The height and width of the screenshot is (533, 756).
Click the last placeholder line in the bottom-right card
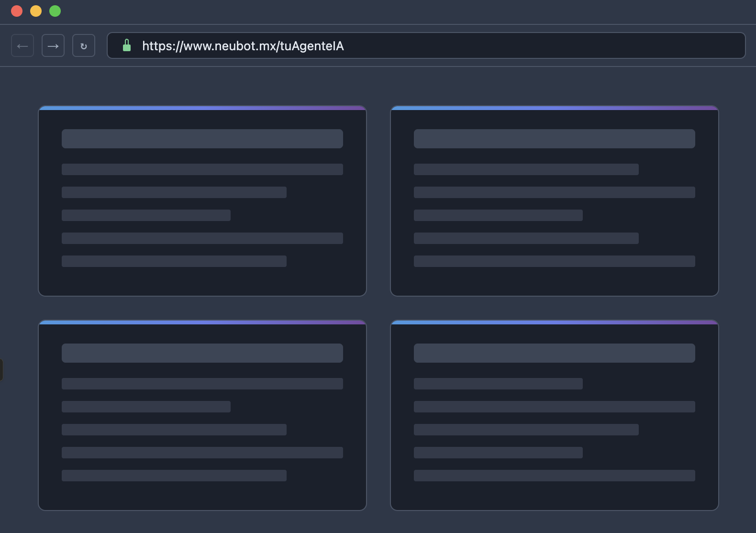click(555, 476)
